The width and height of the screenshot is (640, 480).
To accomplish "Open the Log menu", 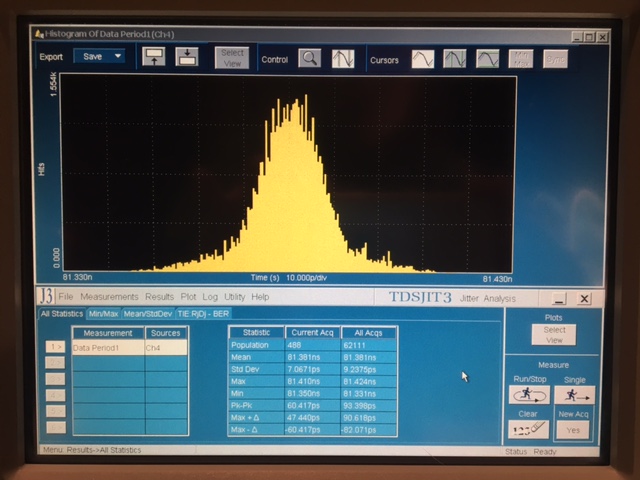I will point(210,297).
